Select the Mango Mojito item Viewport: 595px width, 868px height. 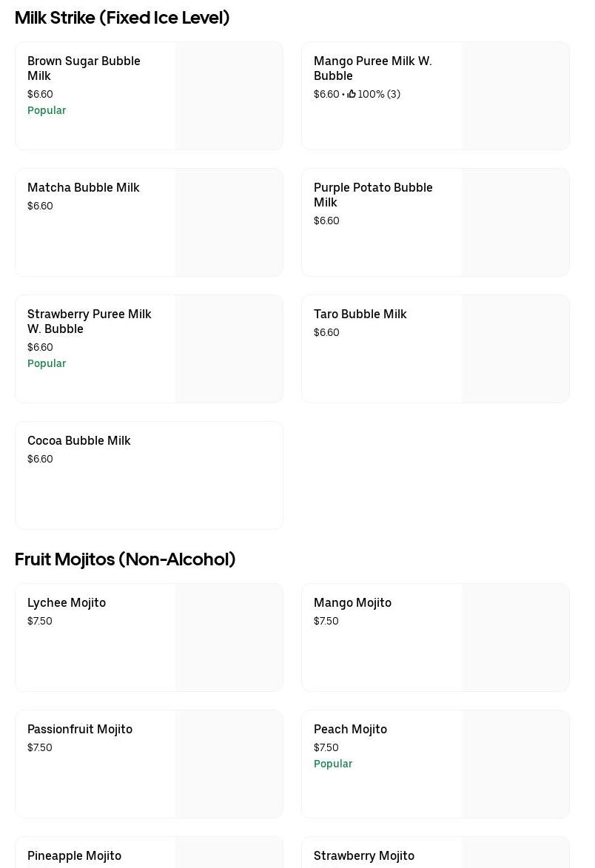[352, 603]
